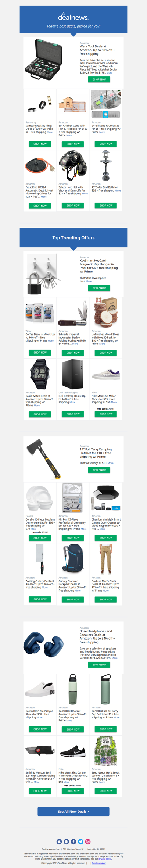This screenshot has width=147, height=868.
Task: Click the chicken coop image
Action: (x=73, y=105)
